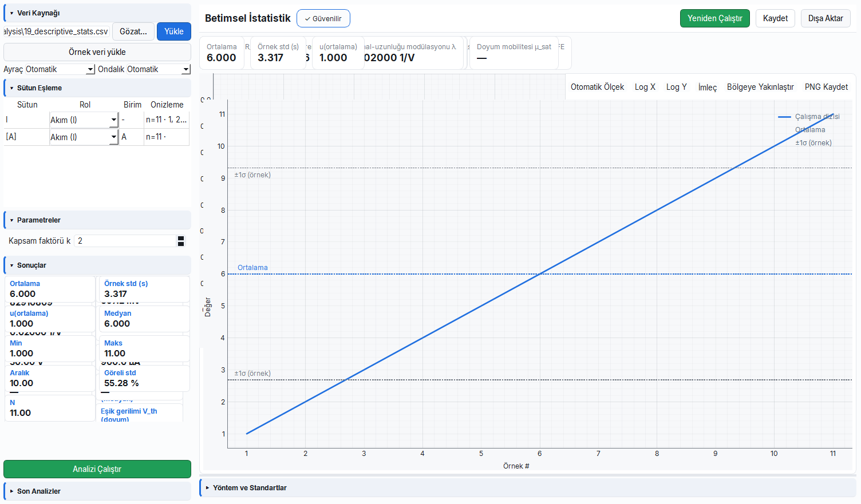The width and height of the screenshot is (861, 504).
Task: Collapse the Sonuçlar section
Action: pos(97,265)
